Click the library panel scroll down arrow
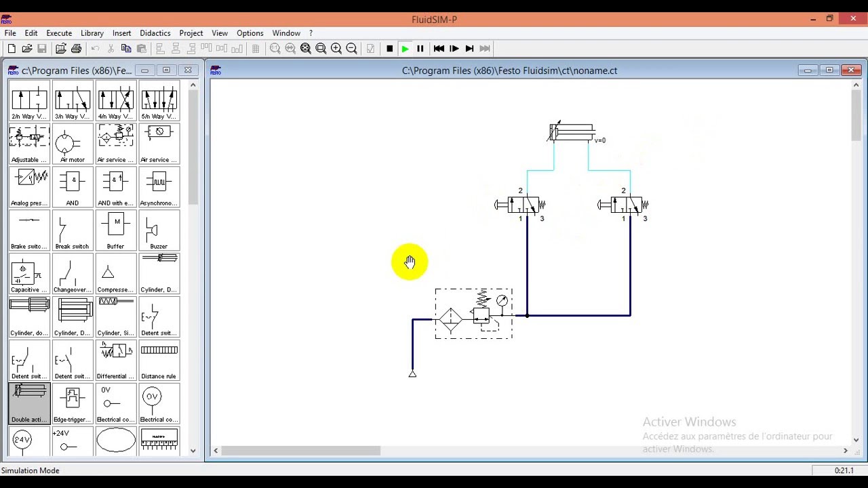This screenshot has height=488, width=868. (x=193, y=450)
